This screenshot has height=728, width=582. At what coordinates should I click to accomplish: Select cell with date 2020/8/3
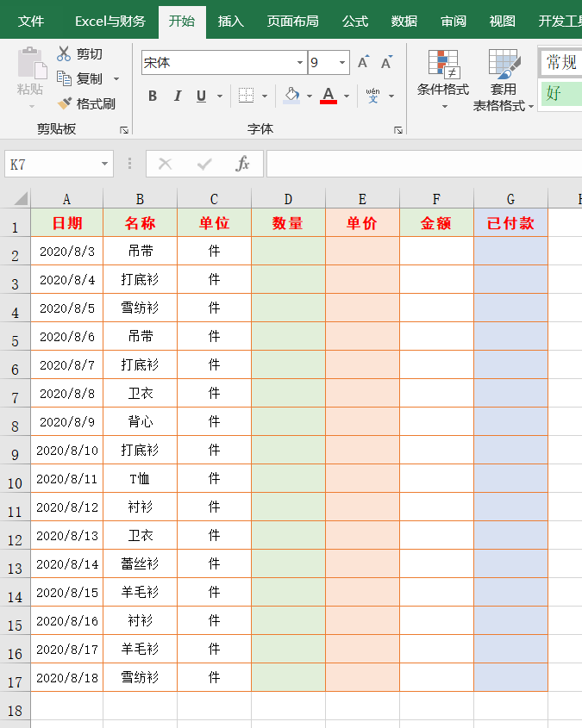[67, 252]
